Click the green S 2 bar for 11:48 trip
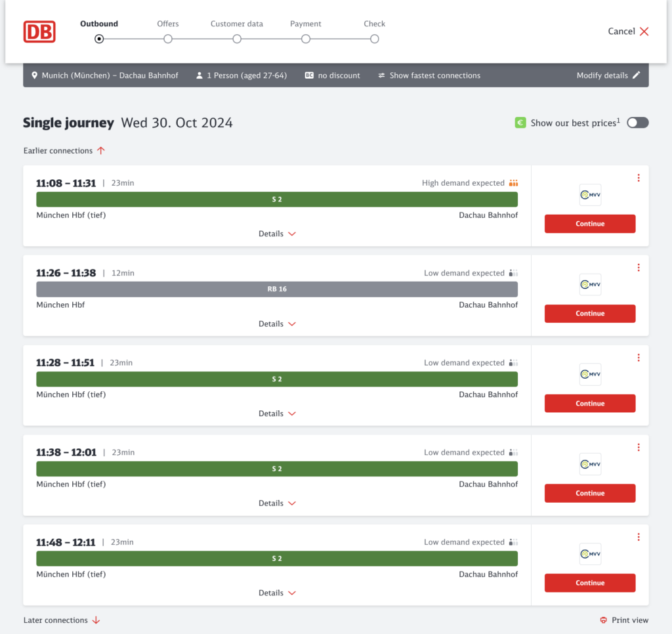Screen dimensions: 672x634 pos(276,559)
